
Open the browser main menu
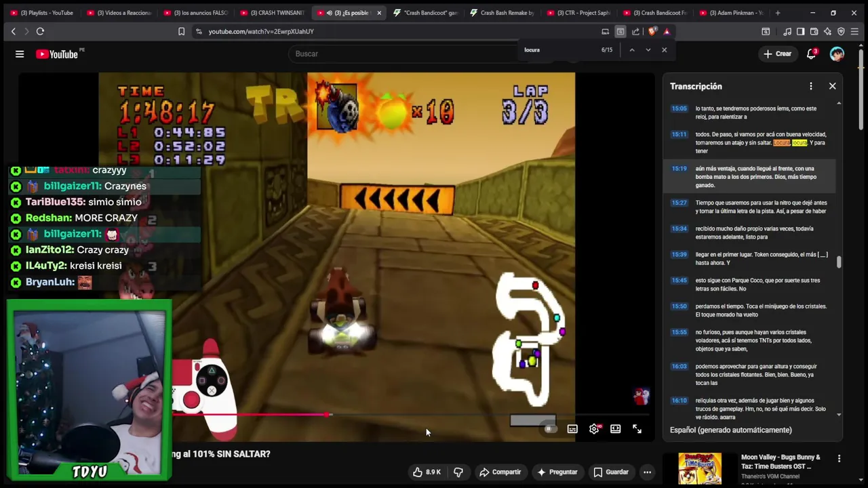pyautogui.click(x=854, y=31)
